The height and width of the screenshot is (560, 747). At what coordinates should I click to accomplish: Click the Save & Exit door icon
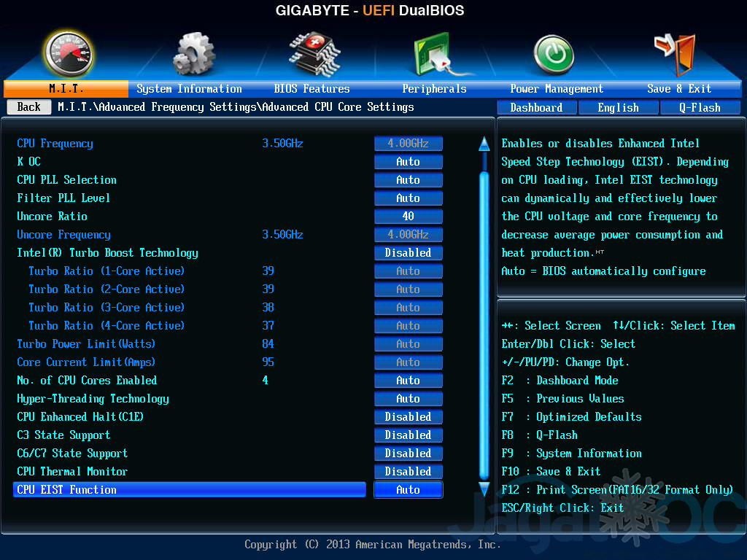pyautogui.click(x=675, y=54)
